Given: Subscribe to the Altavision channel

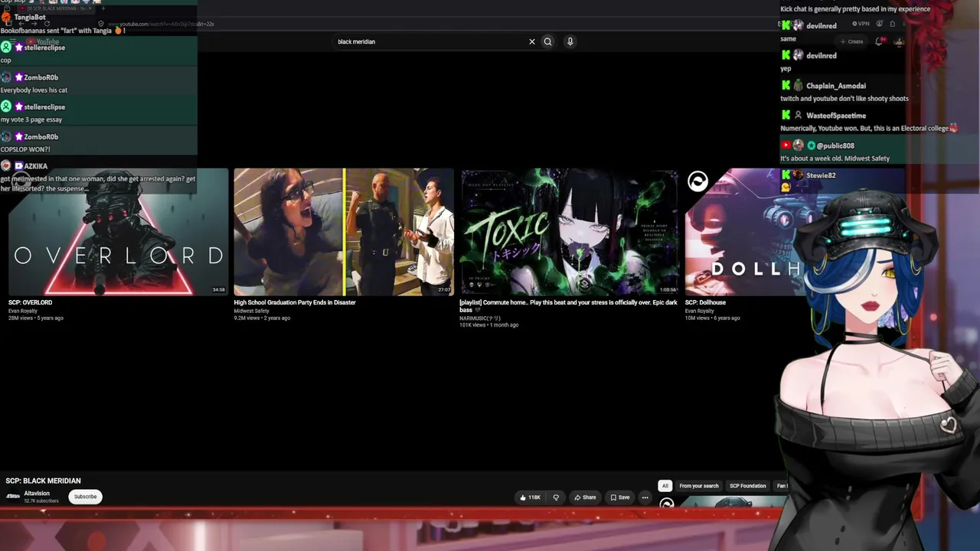Looking at the screenshot, I should pos(85,497).
